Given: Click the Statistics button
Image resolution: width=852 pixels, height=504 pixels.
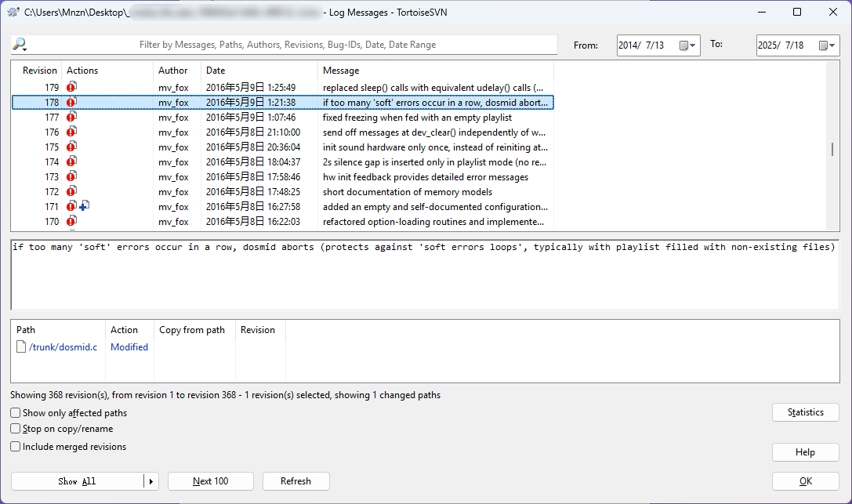Looking at the screenshot, I should click(805, 412).
